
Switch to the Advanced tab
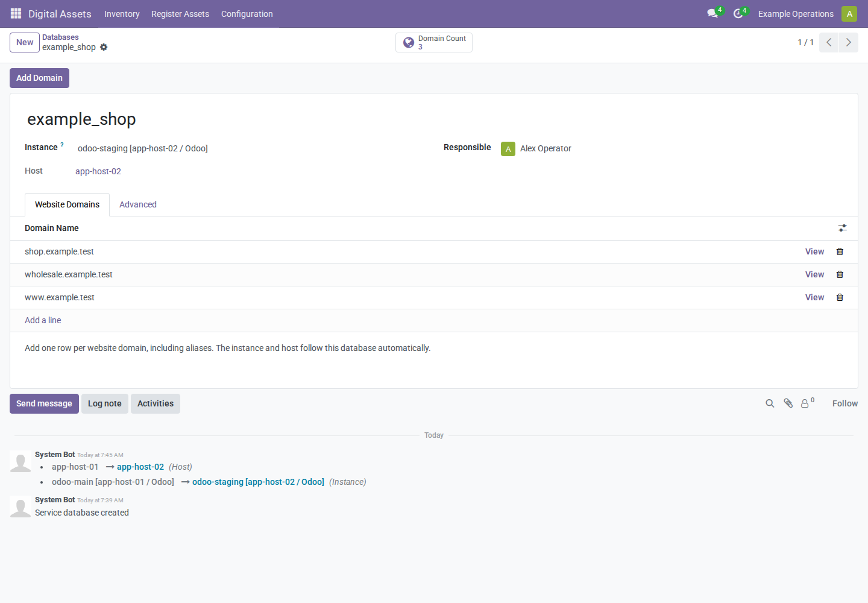coord(138,204)
